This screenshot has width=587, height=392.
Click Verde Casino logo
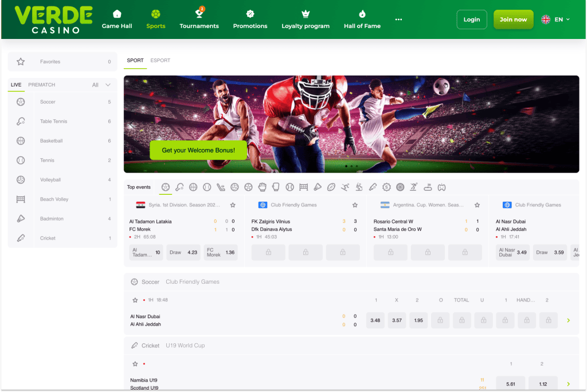point(53,19)
